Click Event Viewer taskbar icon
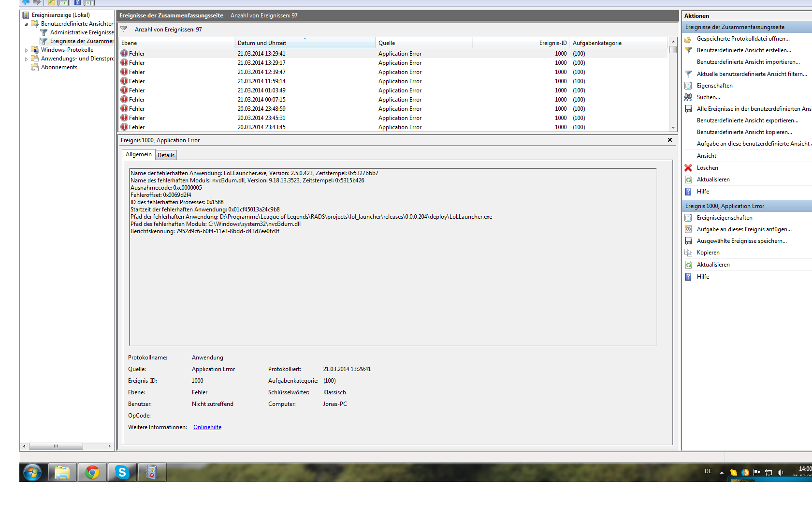Image resolution: width=812 pixels, height=508 pixels. pyautogui.click(x=152, y=472)
